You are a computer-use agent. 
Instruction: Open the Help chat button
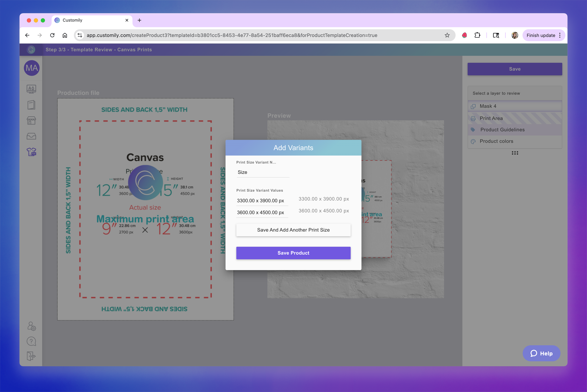pos(541,353)
